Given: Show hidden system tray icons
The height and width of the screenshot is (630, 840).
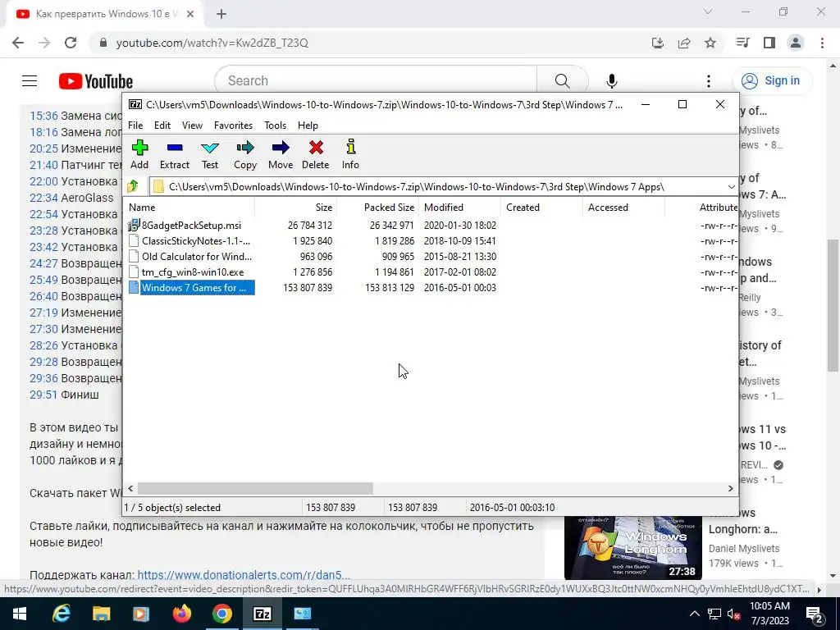Looking at the screenshot, I should pyautogui.click(x=694, y=614).
